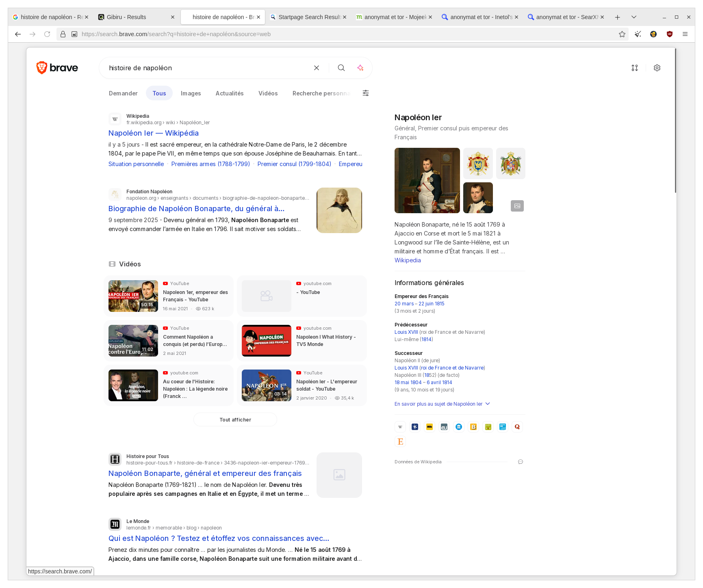
Task: Select the Actualités tab
Action: (230, 93)
